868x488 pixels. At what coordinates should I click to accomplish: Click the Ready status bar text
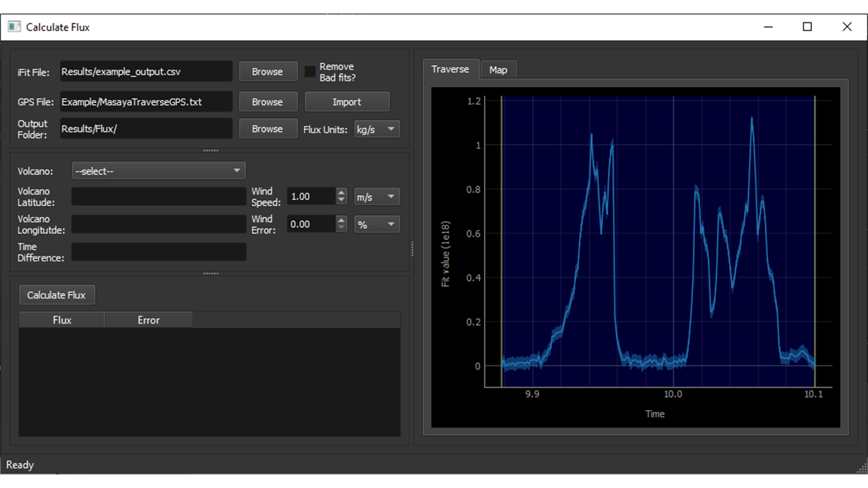click(20, 465)
